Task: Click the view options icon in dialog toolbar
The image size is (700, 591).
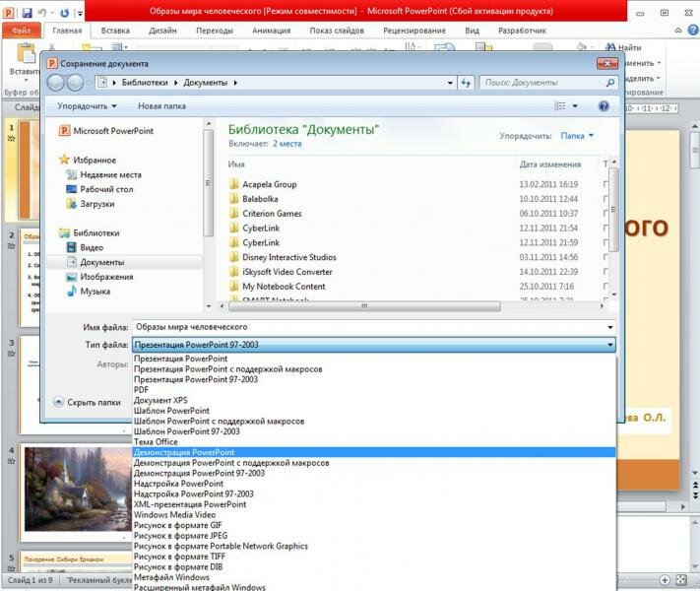Action: click(x=560, y=105)
